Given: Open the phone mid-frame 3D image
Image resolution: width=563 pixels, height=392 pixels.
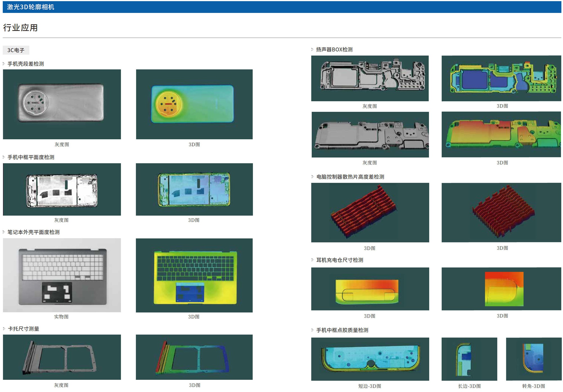Looking at the screenshot, I should pos(194,189).
